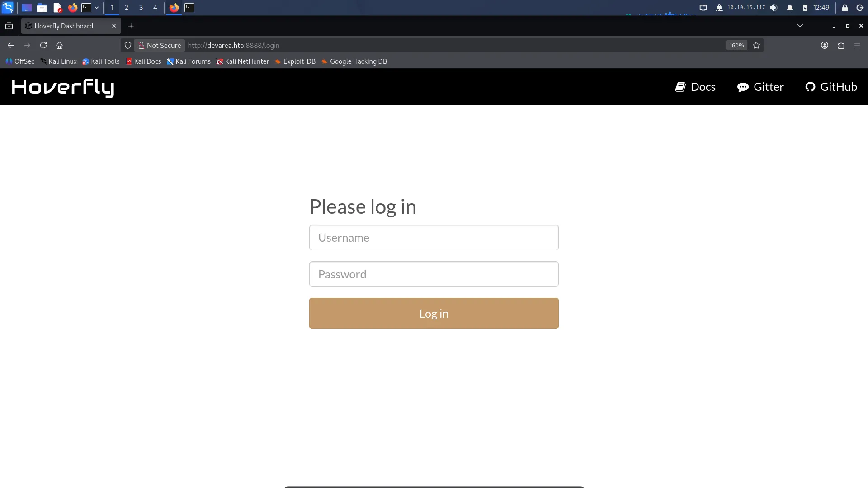Open Google Hacking DB bookmark
The image size is (868, 488).
(x=354, y=61)
